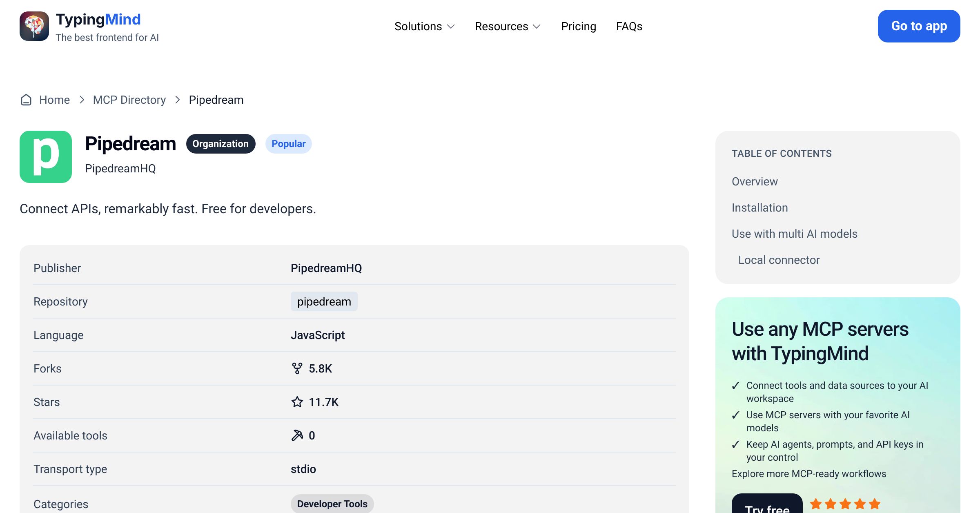This screenshot has width=980, height=513.
Task: Click the TABLE OF CONTENTS heading
Action: 782,154
